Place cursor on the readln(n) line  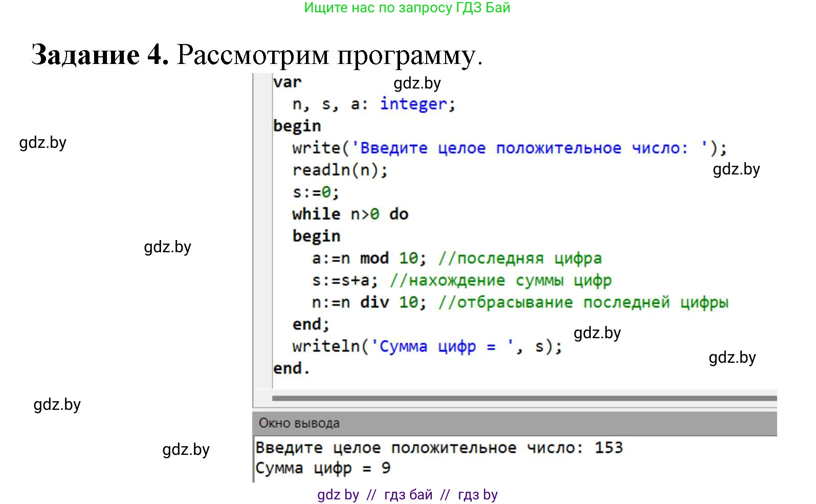[x=340, y=170]
